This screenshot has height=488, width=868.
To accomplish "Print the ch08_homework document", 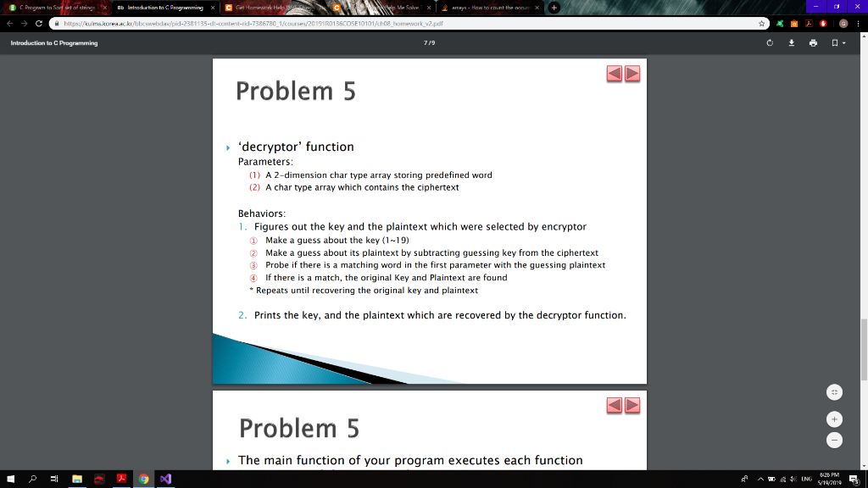I will coord(813,42).
